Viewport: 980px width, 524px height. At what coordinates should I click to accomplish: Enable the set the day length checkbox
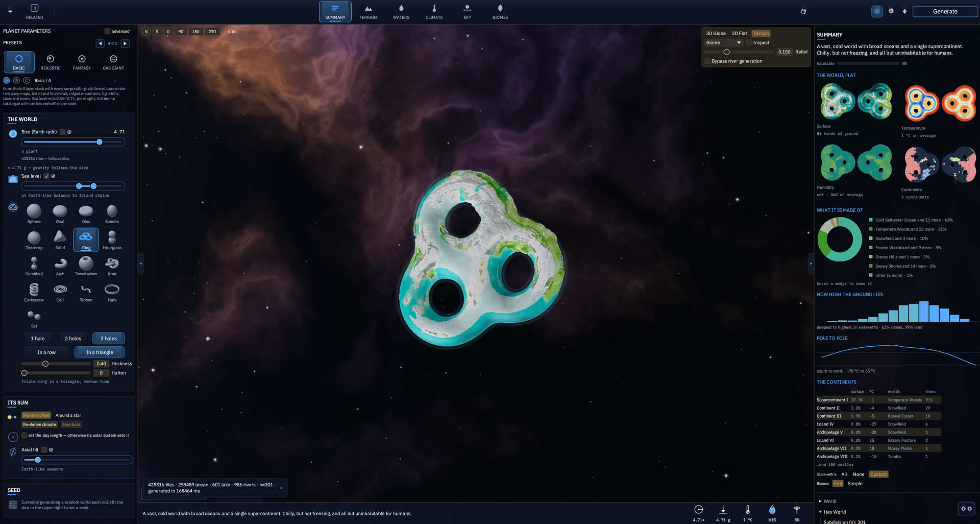(x=24, y=435)
